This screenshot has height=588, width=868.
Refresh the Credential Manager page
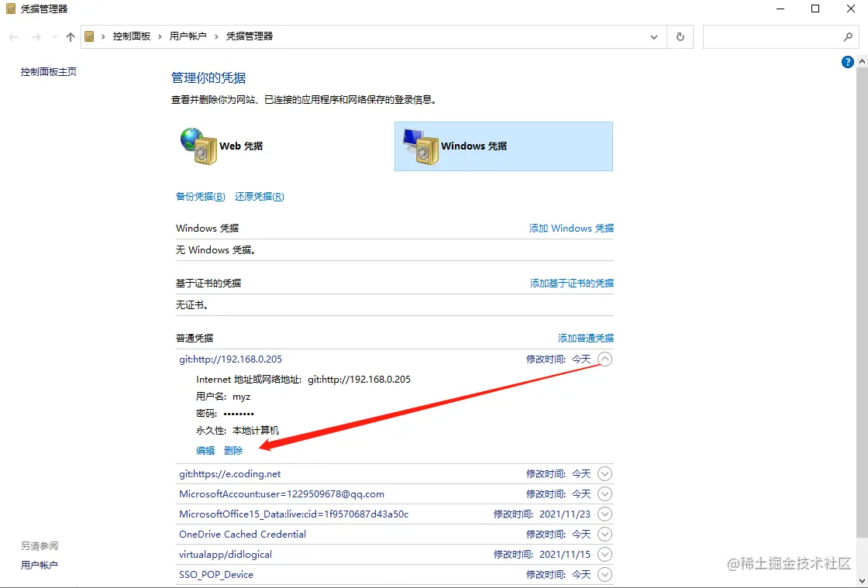pos(680,37)
